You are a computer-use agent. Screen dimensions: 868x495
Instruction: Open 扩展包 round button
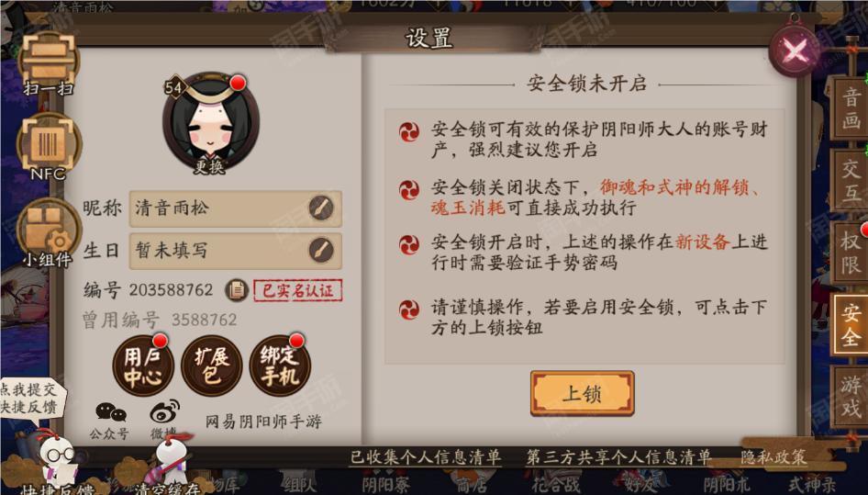(x=211, y=366)
